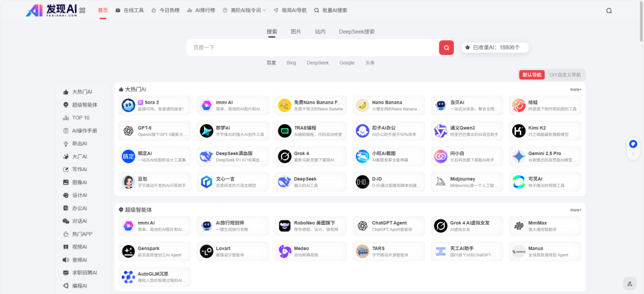Click the 文心一言 icon
Image resolution: width=644 pixels, height=294 pixels.
click(x=206, y=182)
